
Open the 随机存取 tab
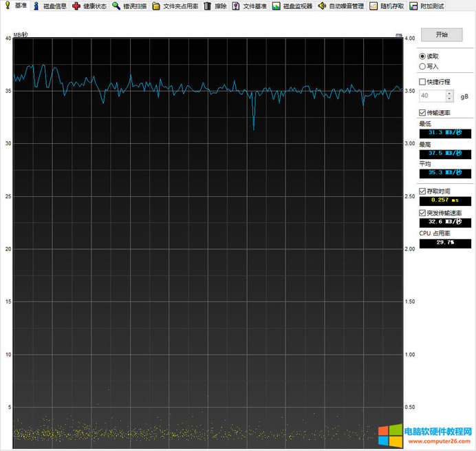pyautogui.click(x=387, y=6)
